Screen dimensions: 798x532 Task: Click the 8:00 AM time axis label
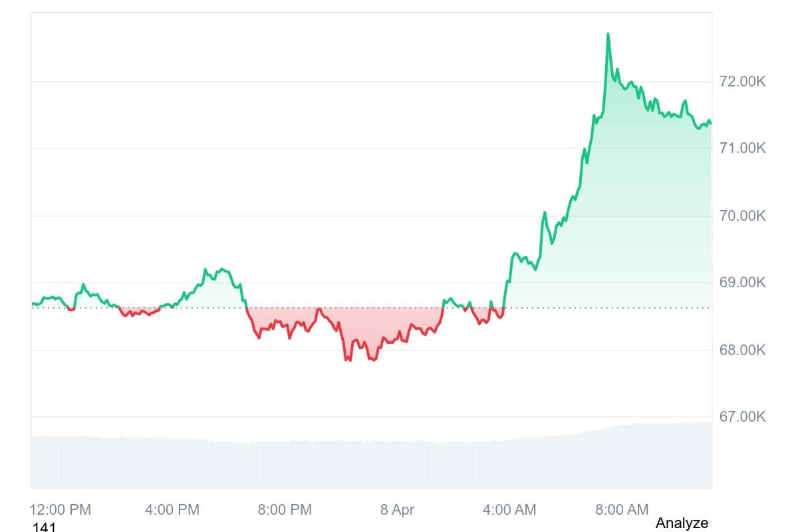[620, 510]
